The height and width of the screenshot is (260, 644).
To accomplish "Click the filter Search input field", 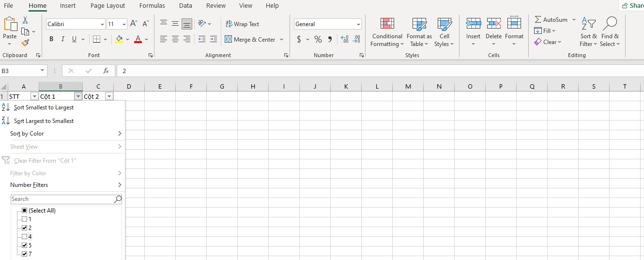I will pyautogui.click(x=66, y=199).
